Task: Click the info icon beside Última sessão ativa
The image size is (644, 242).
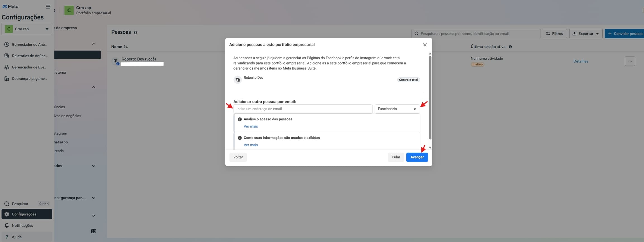Action: pos(510,47)
